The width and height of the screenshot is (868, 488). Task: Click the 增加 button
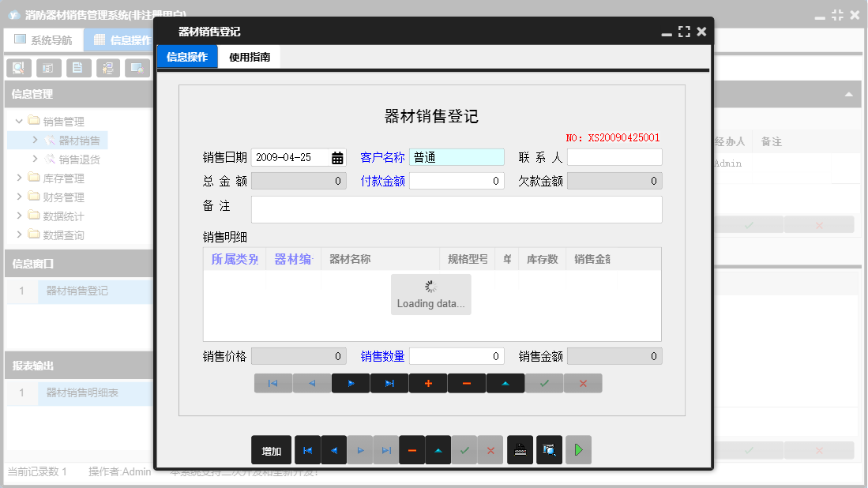271,449
